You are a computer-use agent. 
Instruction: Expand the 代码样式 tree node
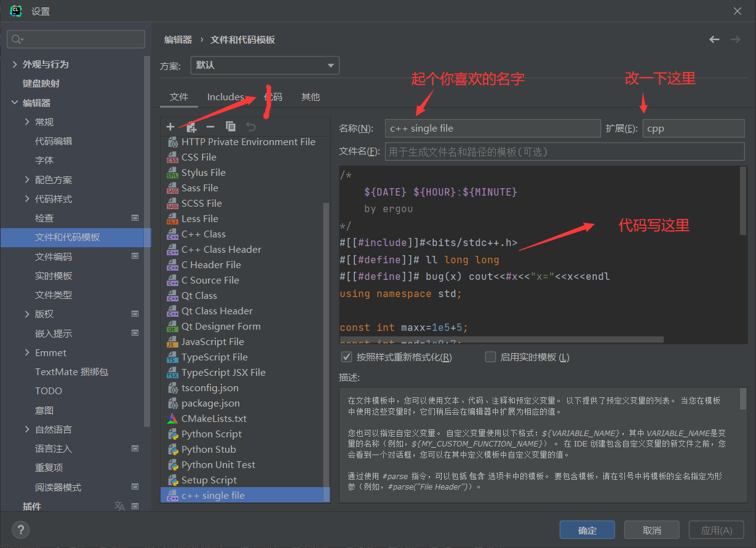pyautogui.click(x=27, y=199)
